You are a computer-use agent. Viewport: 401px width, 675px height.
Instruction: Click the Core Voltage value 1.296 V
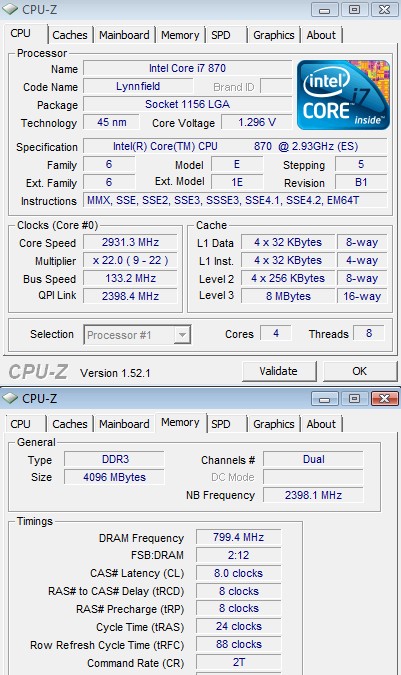(256, 122)
